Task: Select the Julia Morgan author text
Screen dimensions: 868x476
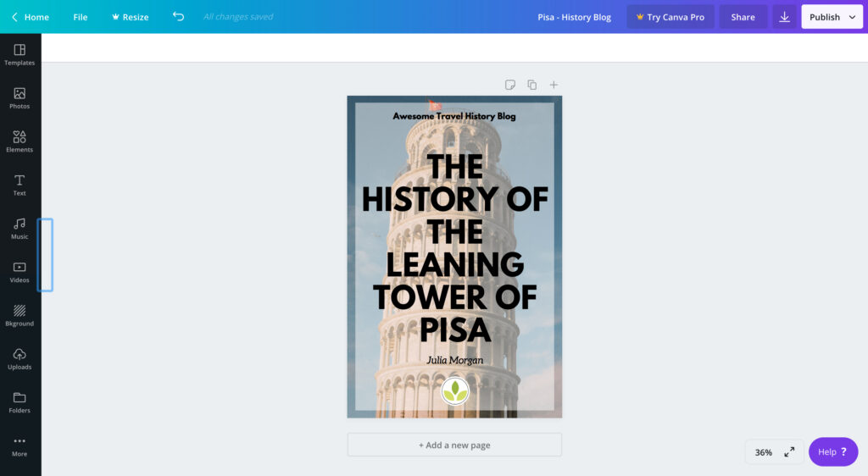Action: pyautogui.click(x=455, y=360)
